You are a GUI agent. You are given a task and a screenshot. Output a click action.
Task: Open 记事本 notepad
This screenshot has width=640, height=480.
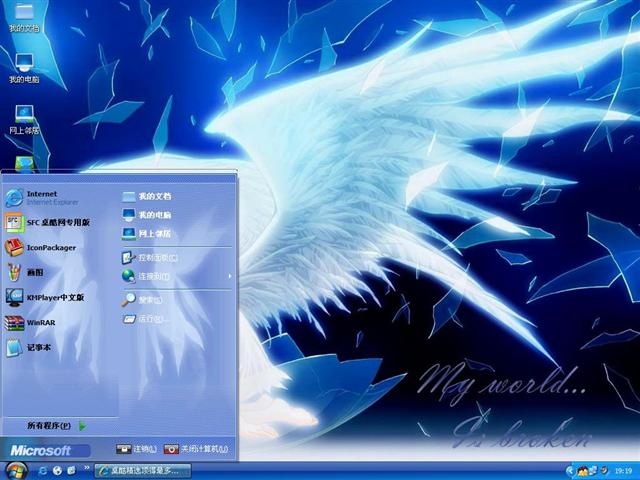pyautogui.click(x=29, y=347)
